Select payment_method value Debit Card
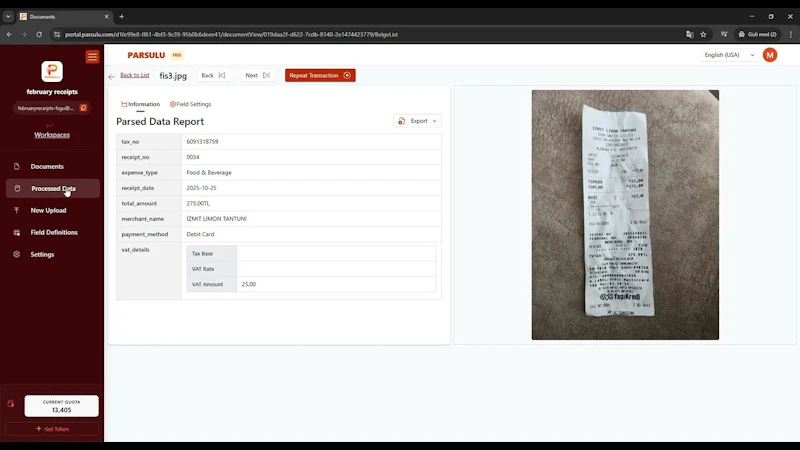The height and width of the screenshot is (450, 800). click(x=200, y=234)
